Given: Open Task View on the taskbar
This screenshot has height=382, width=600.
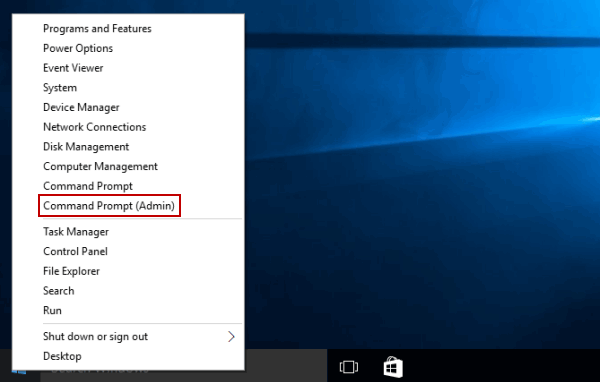Looking at the screenshot, I should pyautogui.click(x=349, y=367).
